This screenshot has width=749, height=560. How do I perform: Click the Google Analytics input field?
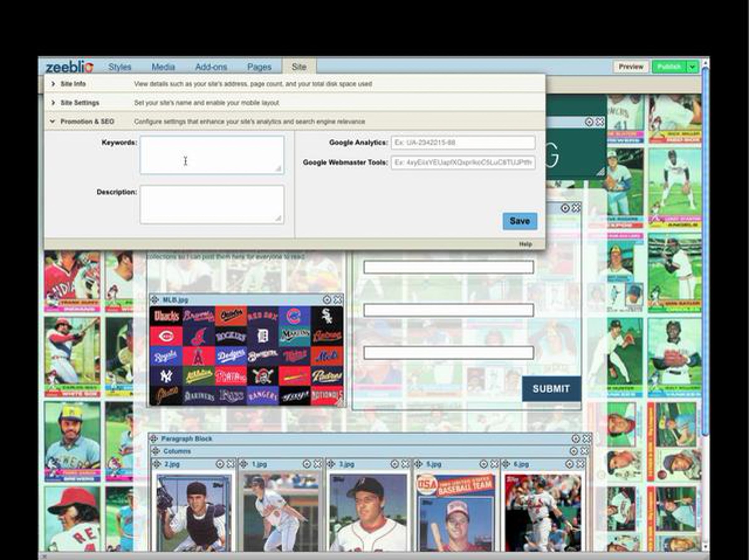point(463,142)
